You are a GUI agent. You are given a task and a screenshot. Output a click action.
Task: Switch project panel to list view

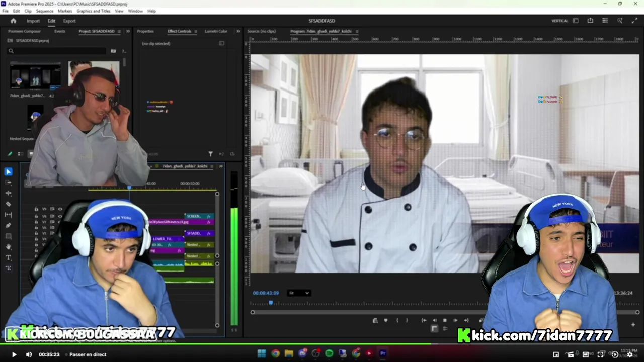coord(21,154)
